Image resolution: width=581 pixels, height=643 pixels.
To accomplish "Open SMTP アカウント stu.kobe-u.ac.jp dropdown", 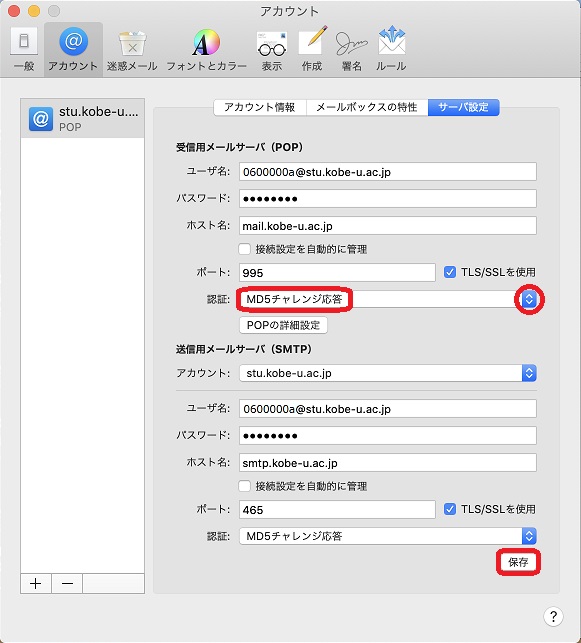I will (387, 373).
